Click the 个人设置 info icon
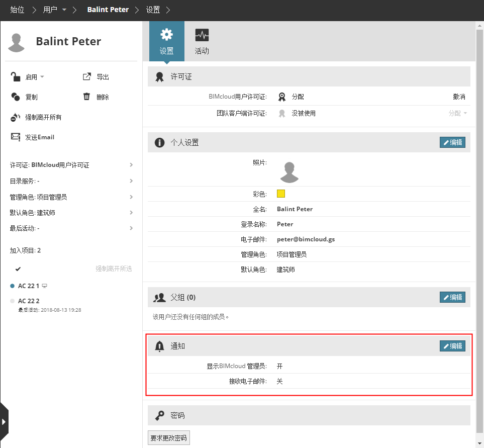 pos(160,143)
